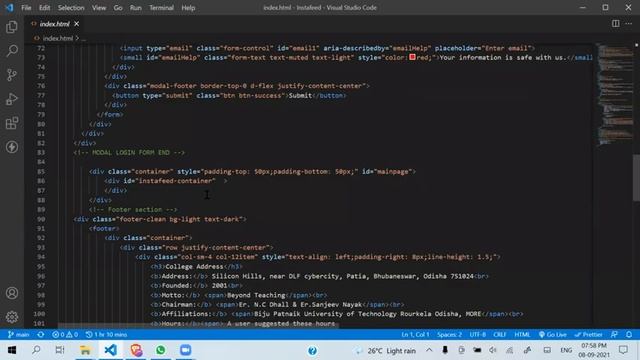The width and height of the screenshot is (640, 360).
Task: Click the minimap code overview
Action: [615, 94]
